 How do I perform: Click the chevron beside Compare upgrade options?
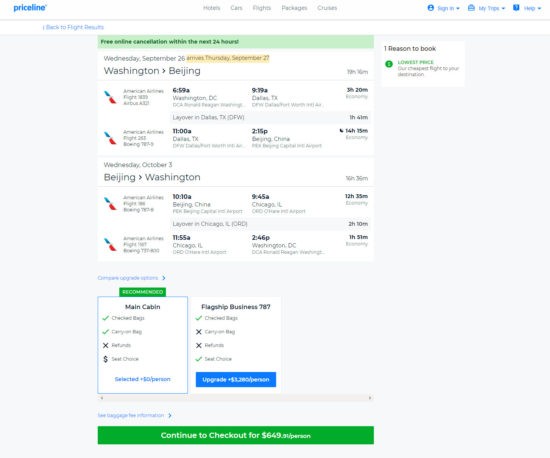pyautogui.click(x=164, y=278)
